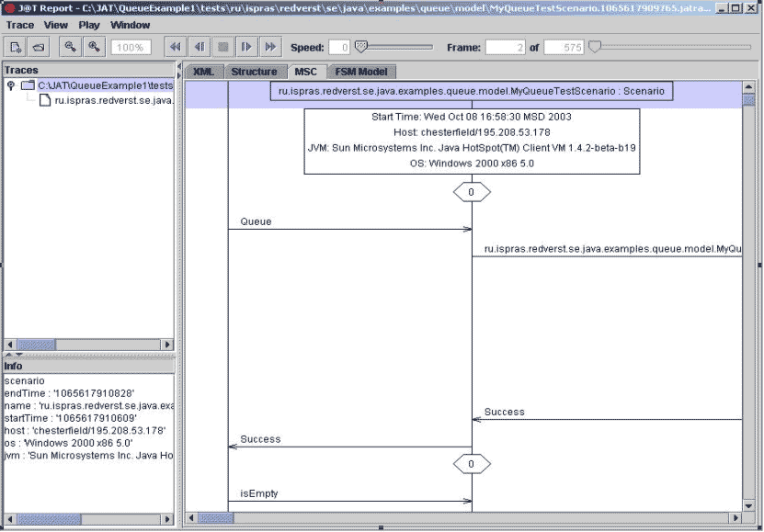Click the second toolbar icon beside open trace
Viewport: 764px width, 532px height.
pos(40,47)
